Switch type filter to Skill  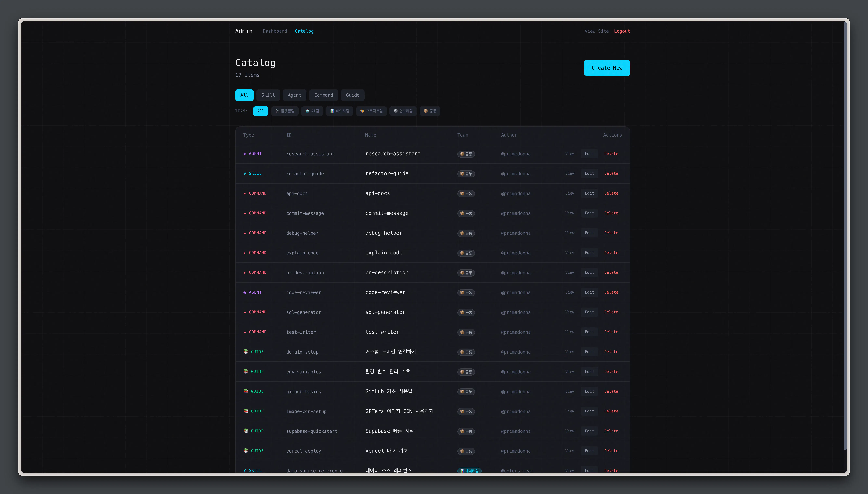point(268,95)
